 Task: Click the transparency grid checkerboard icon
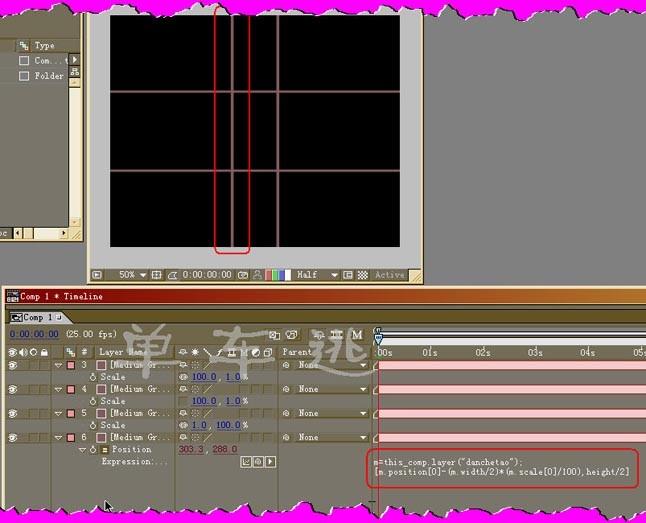[362, 275]
